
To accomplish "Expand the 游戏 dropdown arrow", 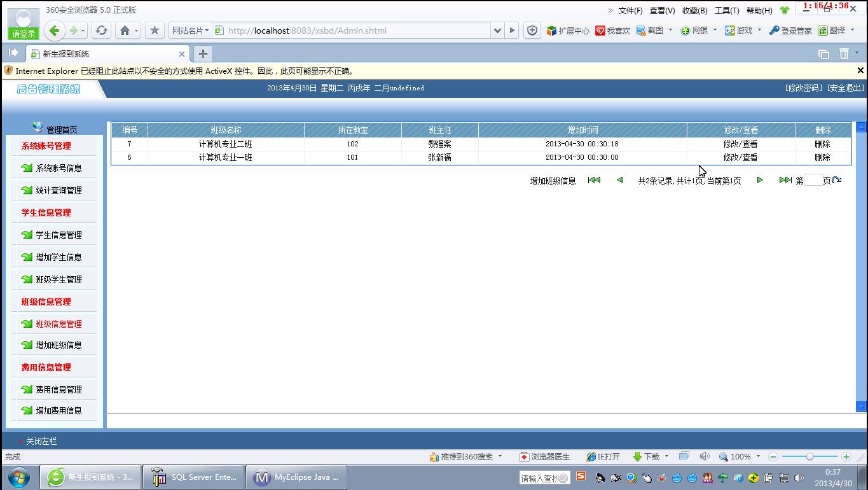I will 759,30.
